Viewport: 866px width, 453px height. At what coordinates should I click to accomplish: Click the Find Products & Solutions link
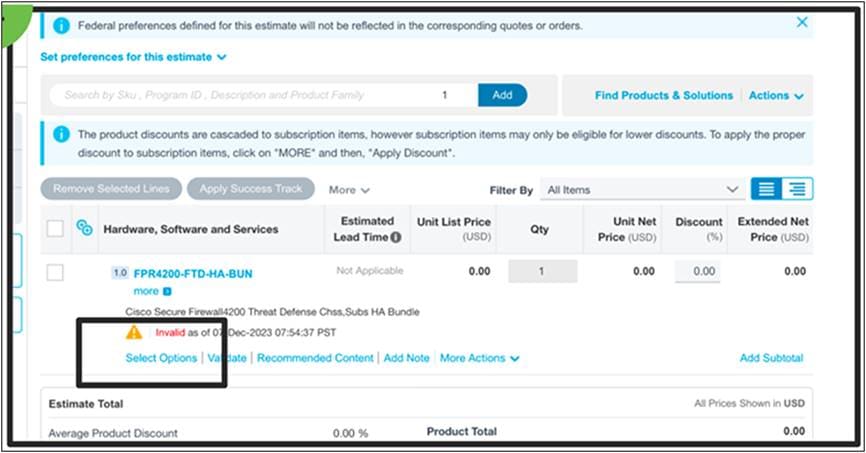click(x=663, y=96)
